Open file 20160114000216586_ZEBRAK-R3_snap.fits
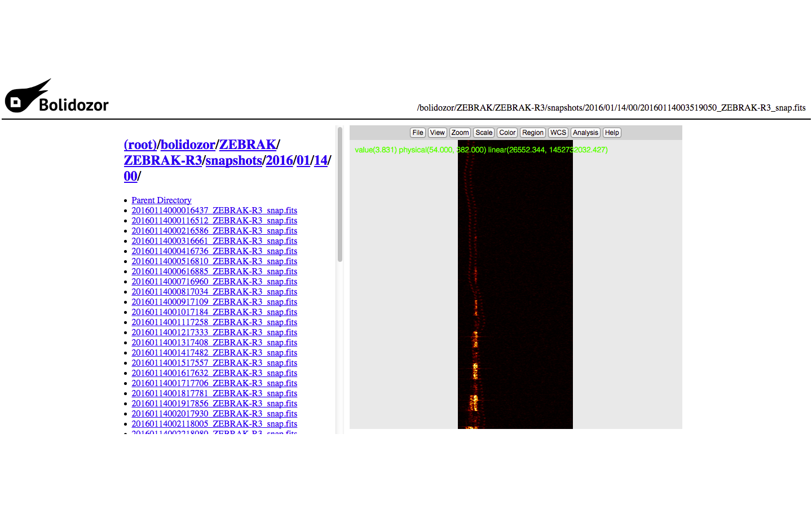The image size is (812, 508). [x=214, y=231]
